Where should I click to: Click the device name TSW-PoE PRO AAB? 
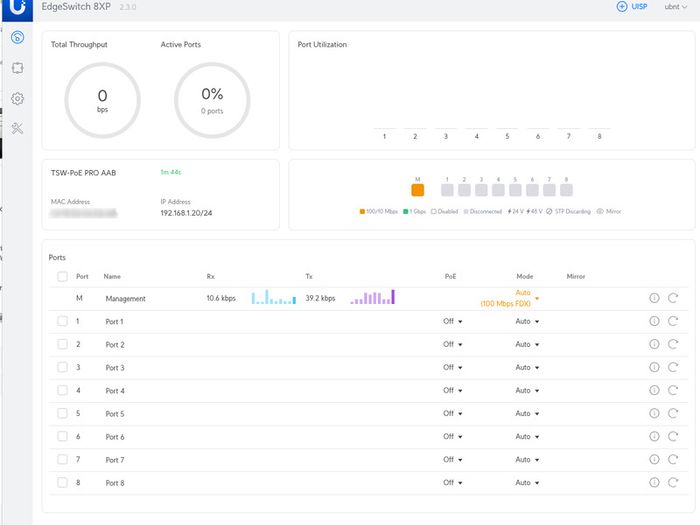pyautogui.click(x=83, y=173)
